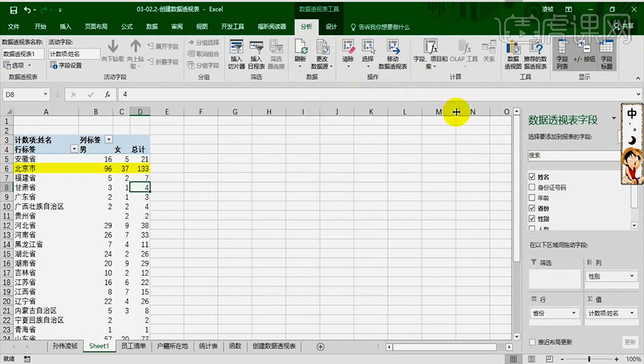Open the column labels filter dropdown
Image resolution: width=644 pixels, height=364 pixels.
109,139
